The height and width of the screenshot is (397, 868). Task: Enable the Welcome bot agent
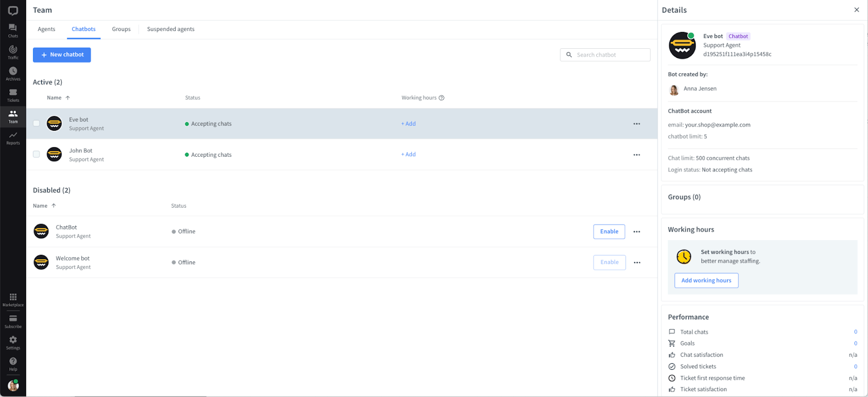pyautogui.click(x=609, y=262)
